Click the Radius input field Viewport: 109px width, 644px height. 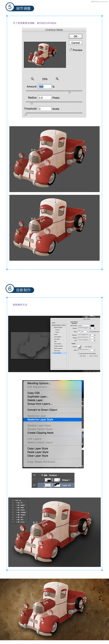(x=45, y=98)
